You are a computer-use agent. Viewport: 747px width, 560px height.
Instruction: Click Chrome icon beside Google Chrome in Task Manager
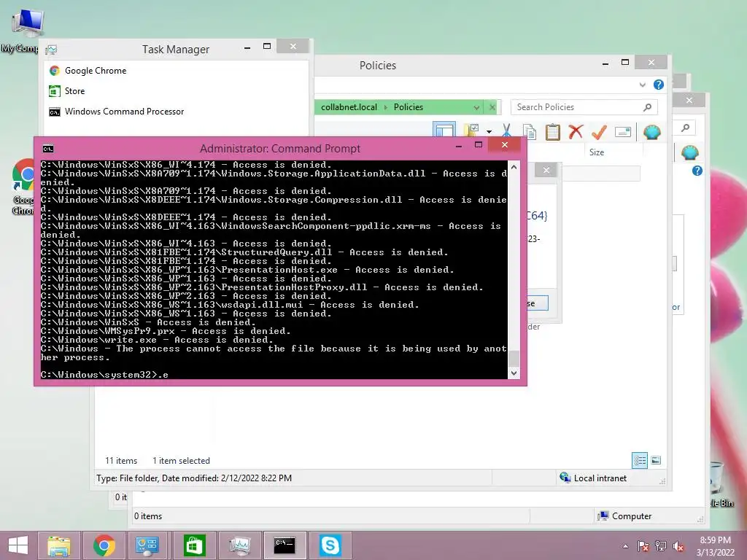tap(55, 71)
